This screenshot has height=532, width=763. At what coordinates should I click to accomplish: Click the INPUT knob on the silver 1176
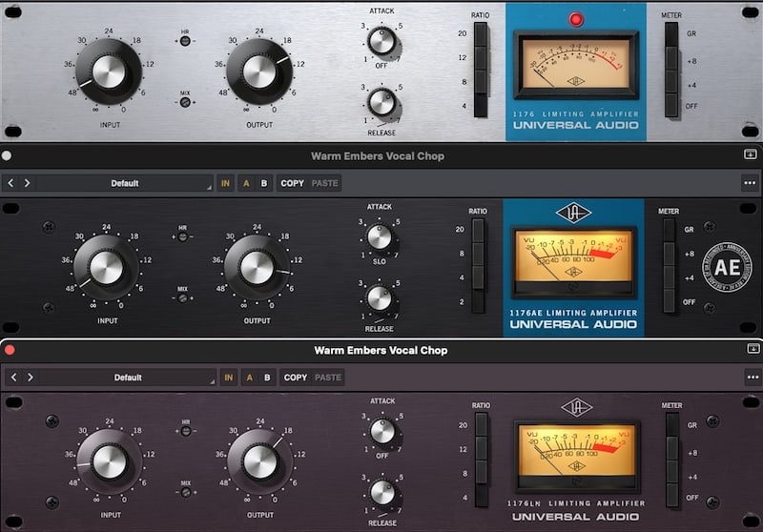click(x=109, y=72)
